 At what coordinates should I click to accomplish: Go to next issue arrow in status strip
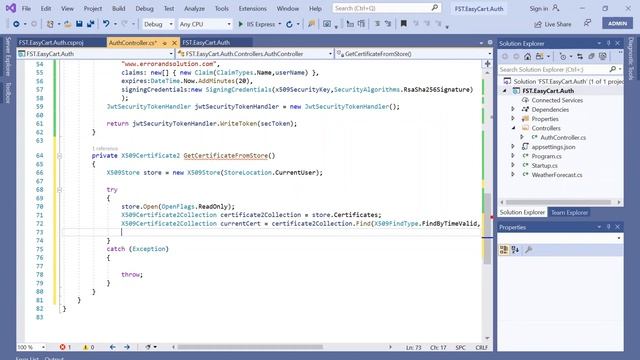127,347
